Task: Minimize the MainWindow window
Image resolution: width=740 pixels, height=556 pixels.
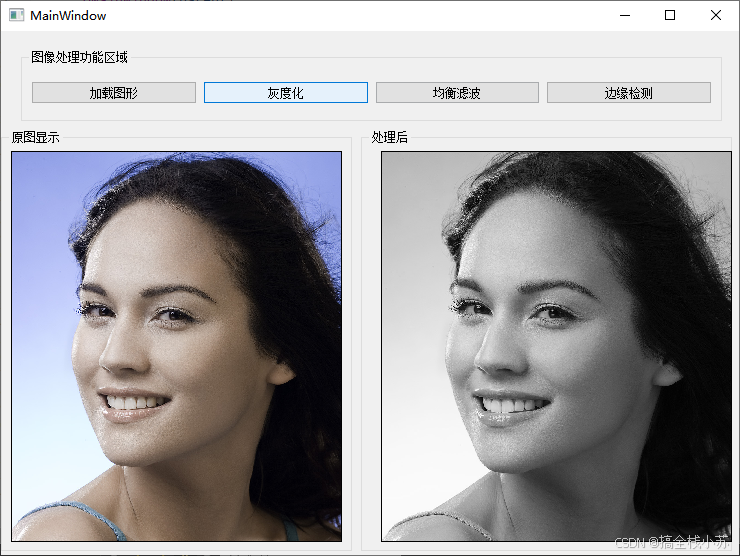Action: pos(625,16)
